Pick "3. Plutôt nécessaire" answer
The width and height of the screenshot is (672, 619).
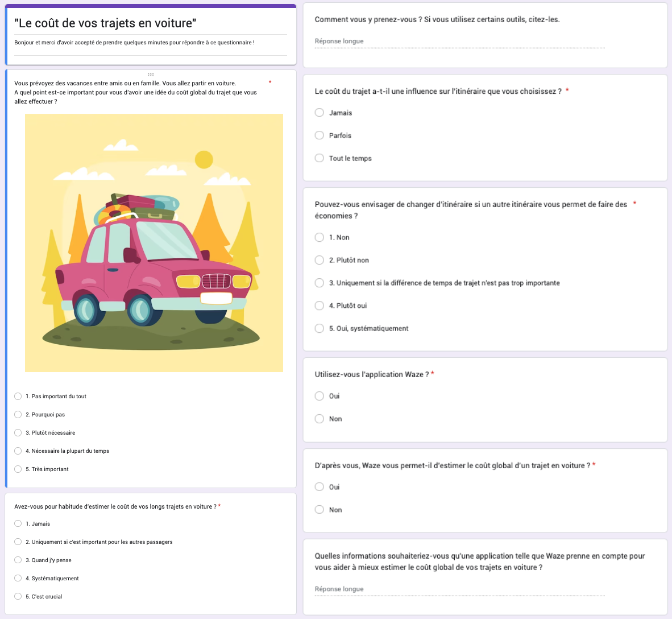(18, 433)
